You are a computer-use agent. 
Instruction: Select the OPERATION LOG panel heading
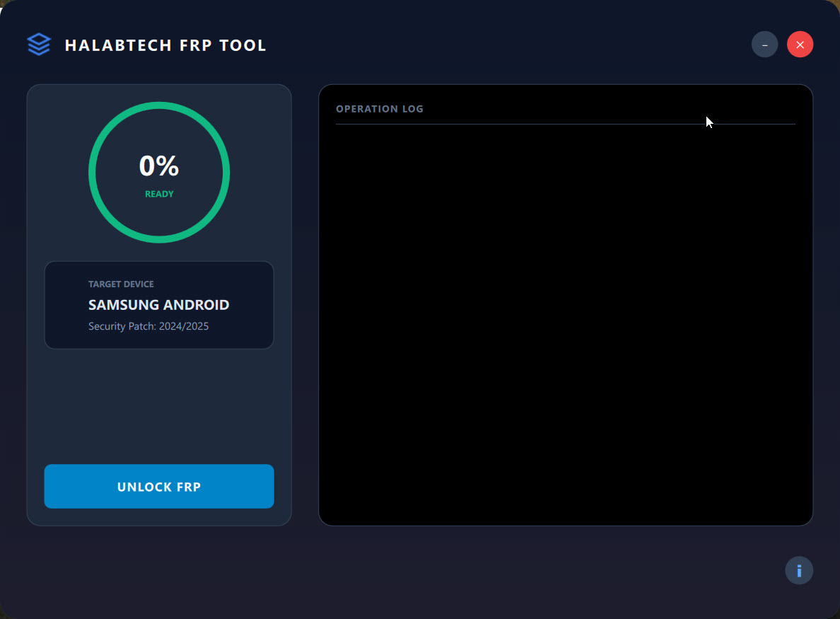point(380,108)
